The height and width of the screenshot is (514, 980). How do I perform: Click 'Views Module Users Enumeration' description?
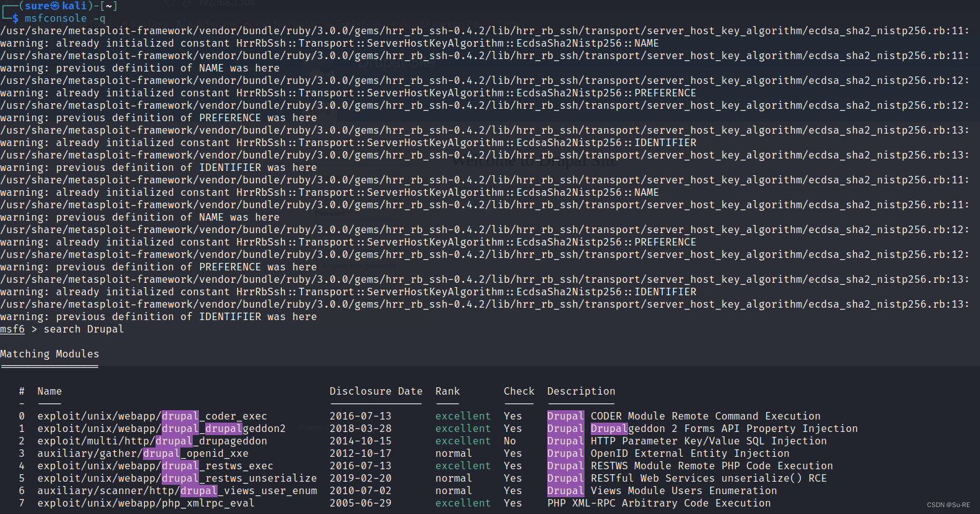point(684,490)
